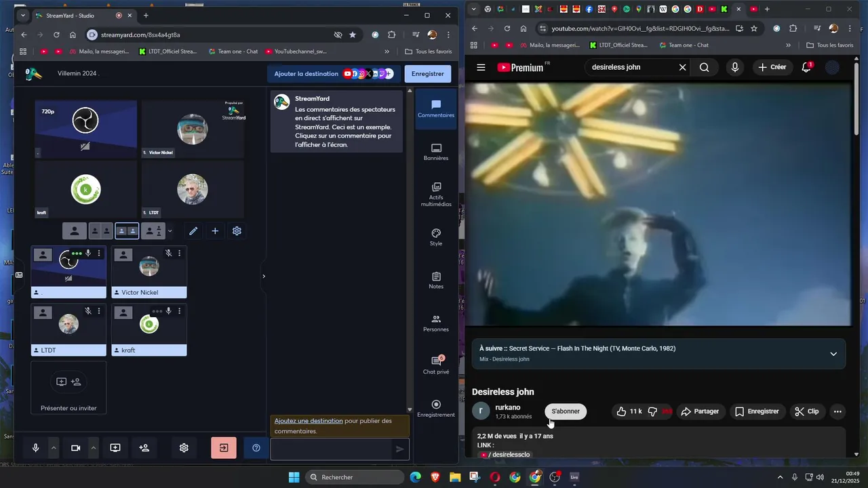The image size is (868, 488).
Task: Open the Chat privé panel
Action: point(436,365)
